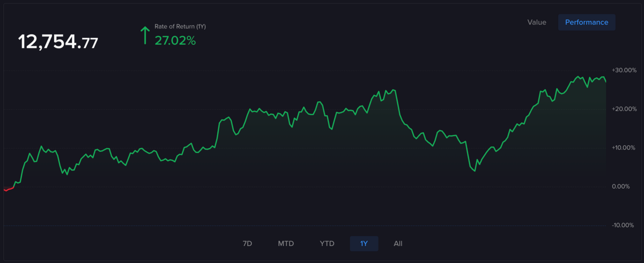Click the +30.00% axis label
The image size is (644, 263).
(624, 70)
